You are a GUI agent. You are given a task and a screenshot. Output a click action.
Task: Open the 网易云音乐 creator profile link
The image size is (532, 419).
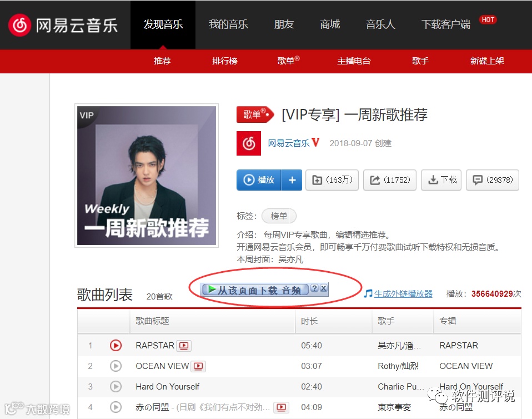pyautogui.click(x=289, y=143)
